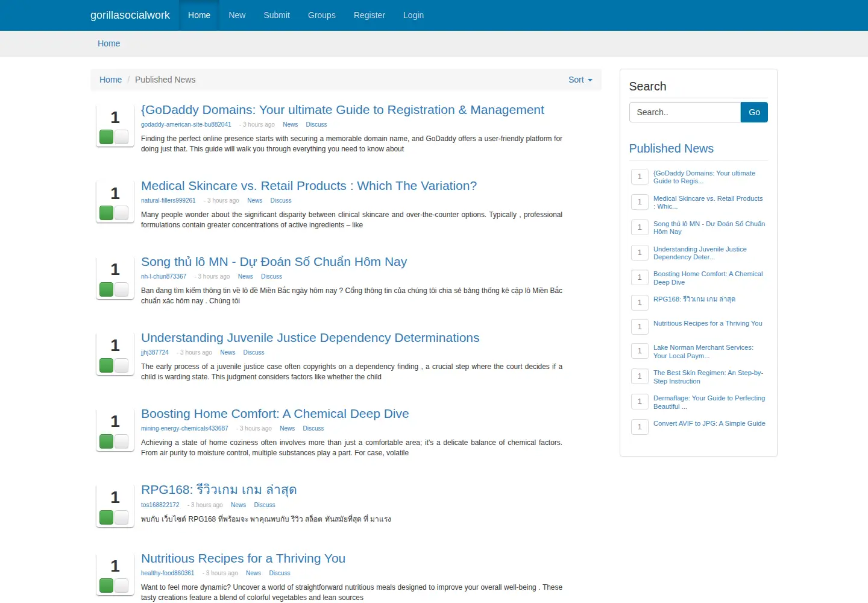The height and width of the screenshot is (603, 868).
Task: Open sidebar link Convert AVIF to JPG
Action: coord(709,423)
